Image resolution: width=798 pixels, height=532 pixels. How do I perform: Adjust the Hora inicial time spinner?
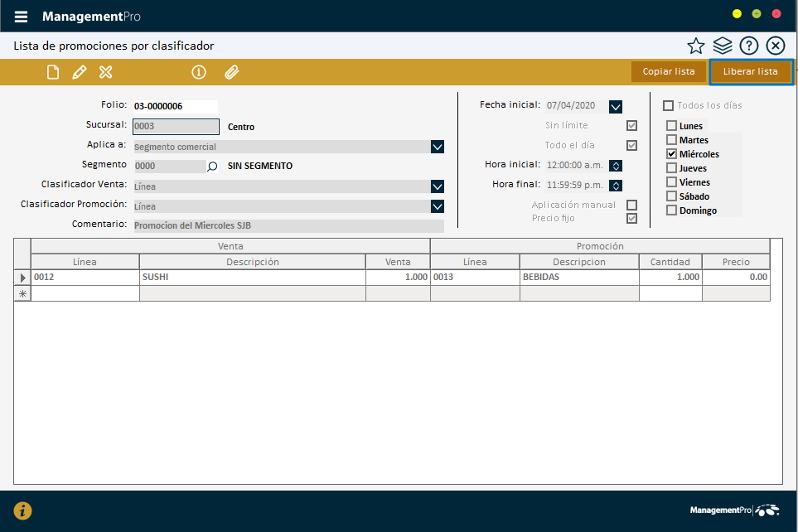[616, 166]
